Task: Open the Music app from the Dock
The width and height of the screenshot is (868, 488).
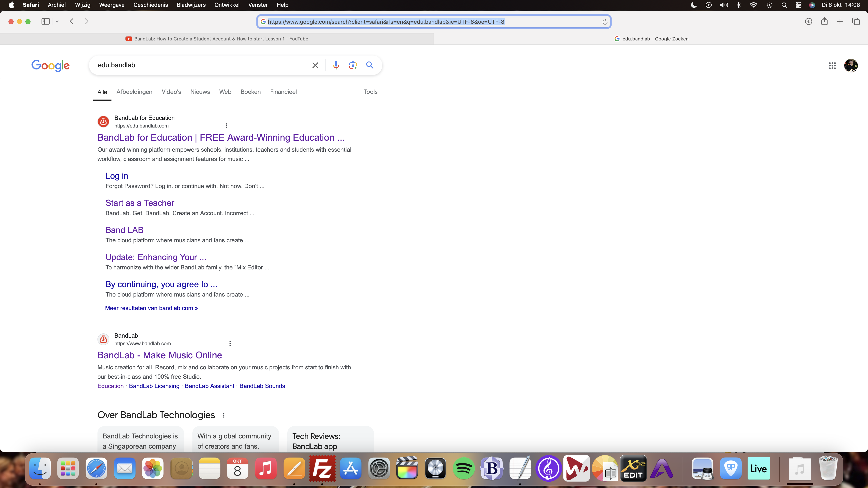Action: coord(266,468)
